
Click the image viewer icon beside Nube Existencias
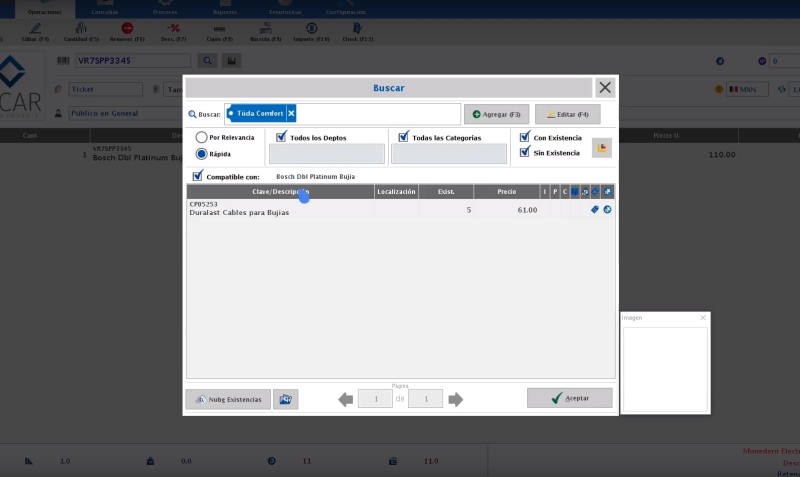point(285,399)
